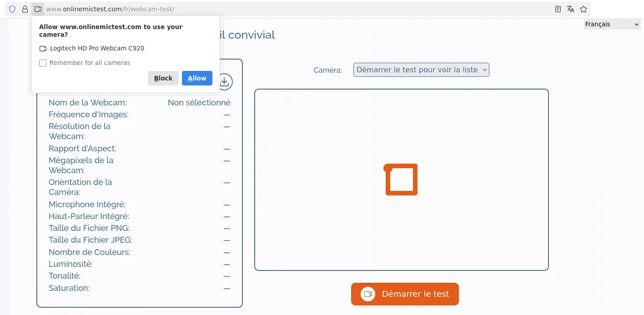Viewport: 644px width, 315px height.
Task: Click the webcam preview area
Action: 402,180
